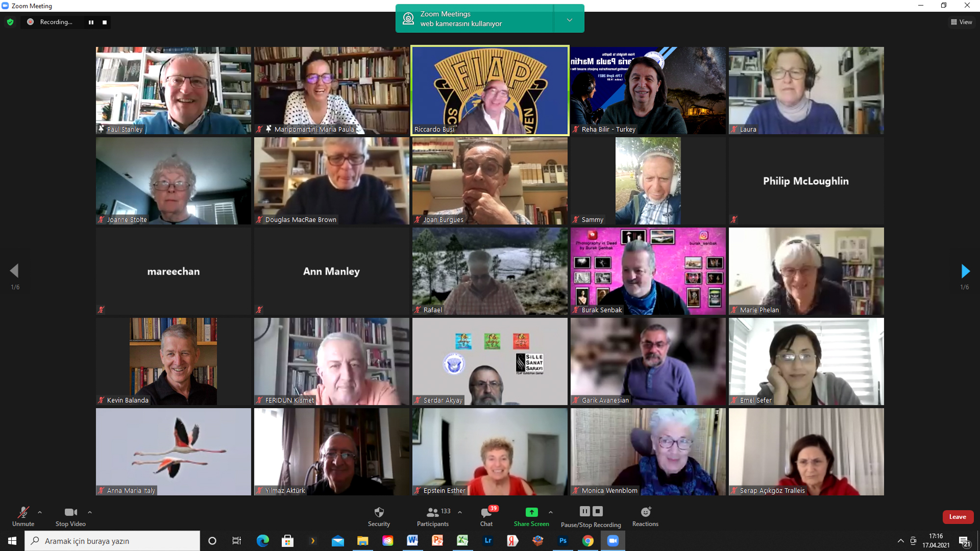
Task: Go to next gallery page arrow
Action: (965, 271)
